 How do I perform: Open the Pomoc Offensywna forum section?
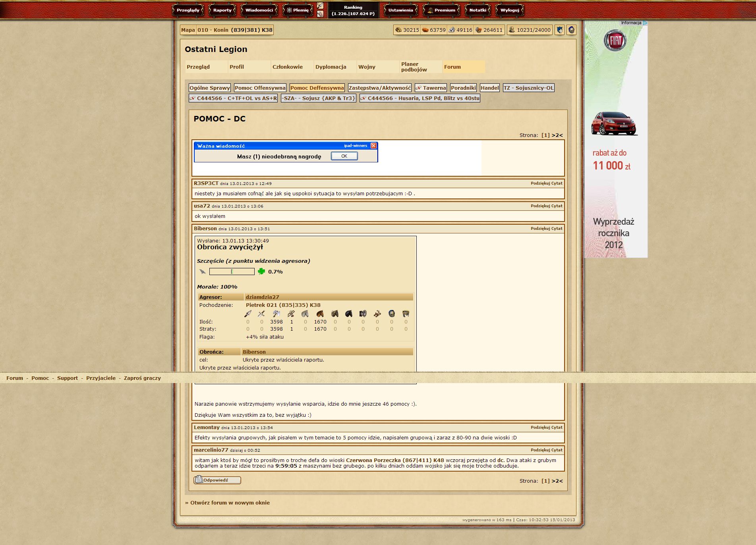coord(260,88)
